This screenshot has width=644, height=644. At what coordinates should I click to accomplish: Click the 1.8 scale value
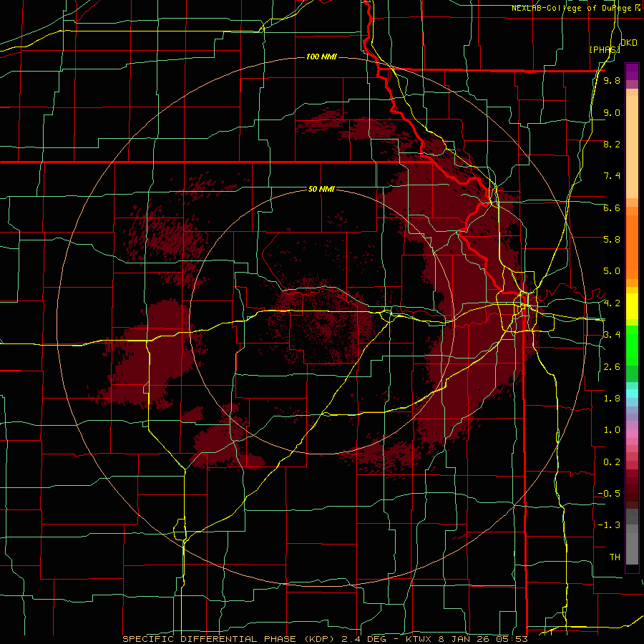(612, 399)
